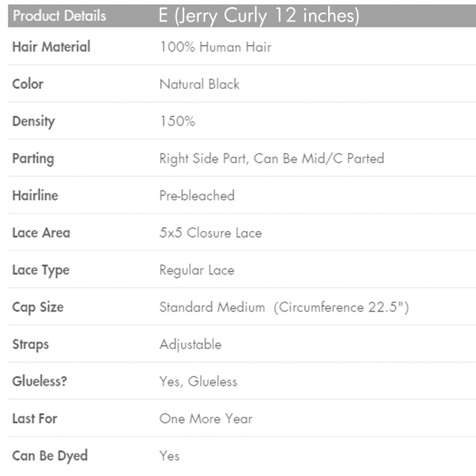Click the Product Details header label
The height and width of the screenshot is (476, 476).
[60, 16]
